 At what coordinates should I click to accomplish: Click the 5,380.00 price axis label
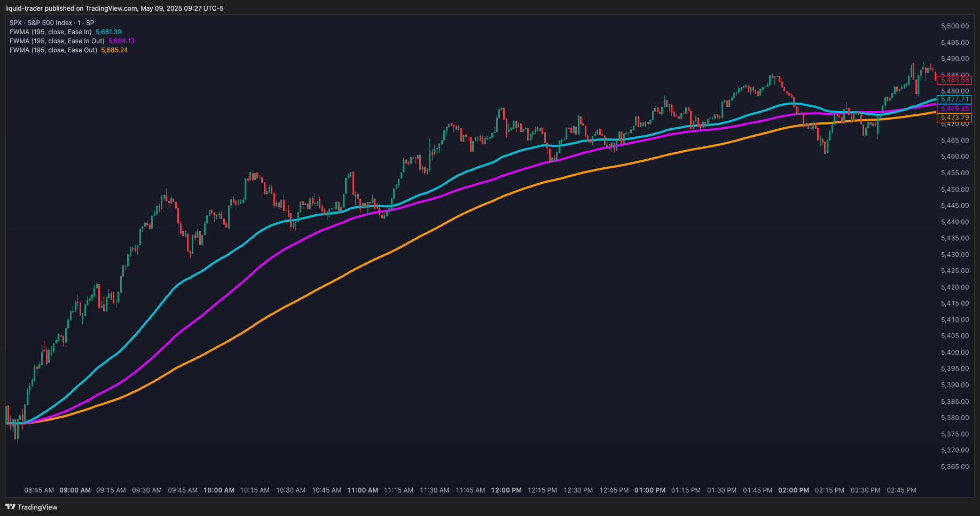(x=955, y=418)
